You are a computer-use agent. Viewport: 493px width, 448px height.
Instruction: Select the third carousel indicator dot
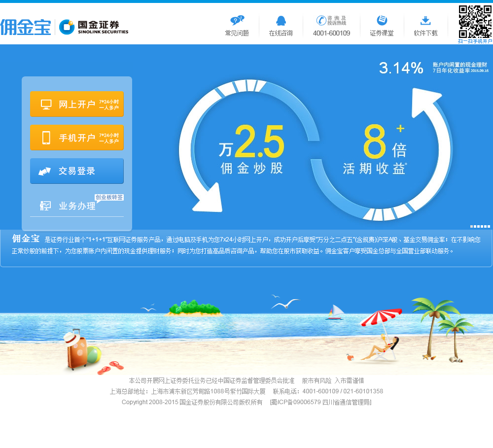[x=479, y=226]
